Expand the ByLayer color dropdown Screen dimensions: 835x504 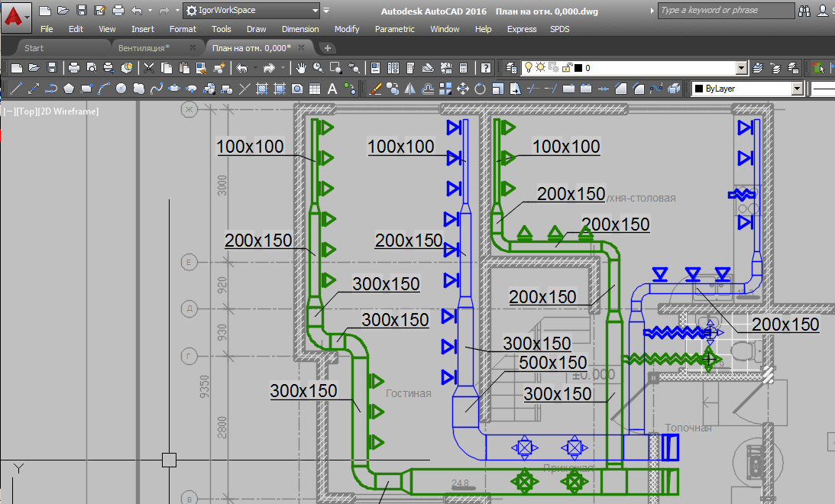click(x=798, y=89)
